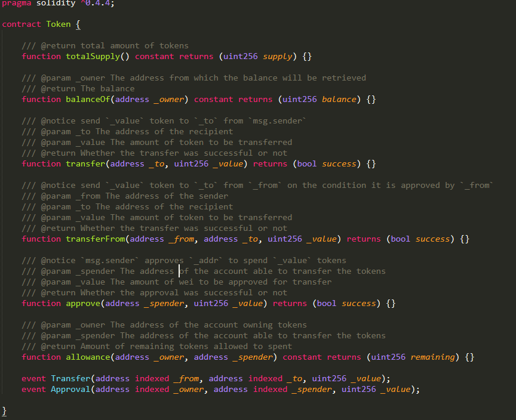516x420 pixels.
Task: Click the 'balance' return variable
Action: (339, 99)
